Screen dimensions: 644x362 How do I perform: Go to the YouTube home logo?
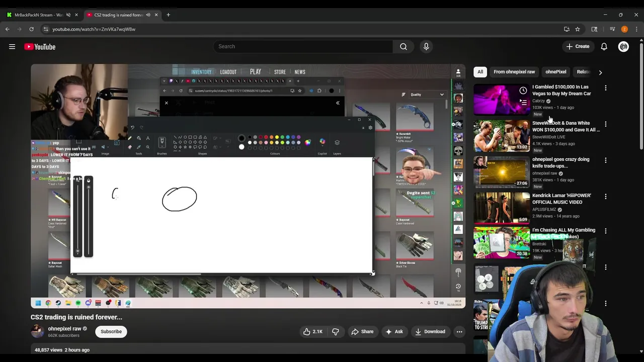coord(40,47)
